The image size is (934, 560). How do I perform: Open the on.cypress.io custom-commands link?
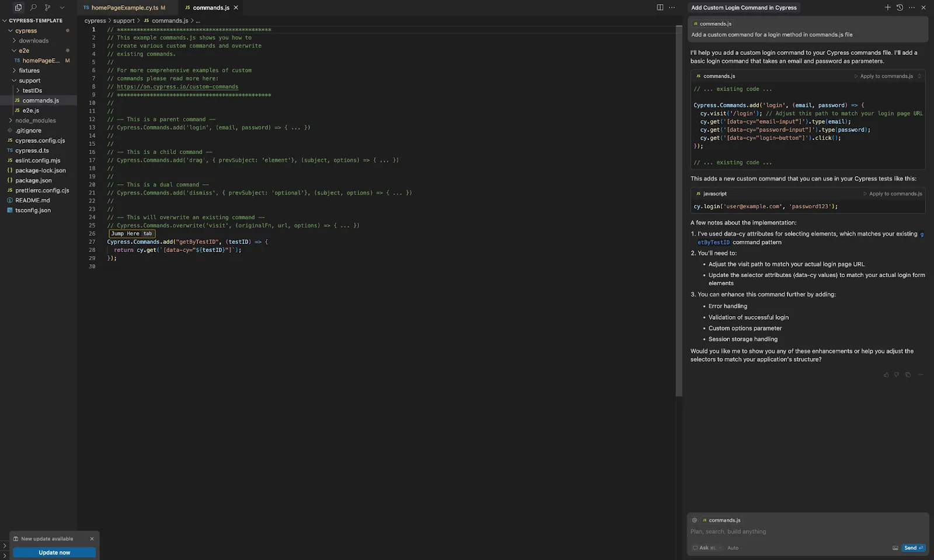pyautogui.click(x=177, y=86)
